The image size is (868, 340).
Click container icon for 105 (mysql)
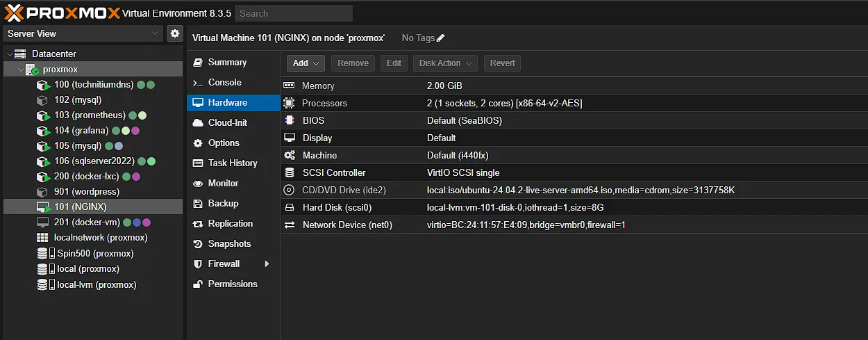pyautogui.click(x=43, y=146)
